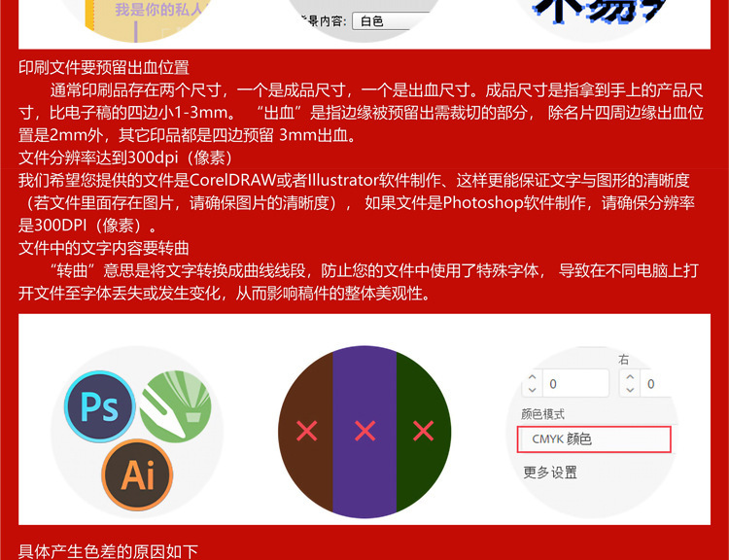Click the left numeric input field showing 0
The height and width of the screenshot is (560, 729).
click(x=575, y=384)
